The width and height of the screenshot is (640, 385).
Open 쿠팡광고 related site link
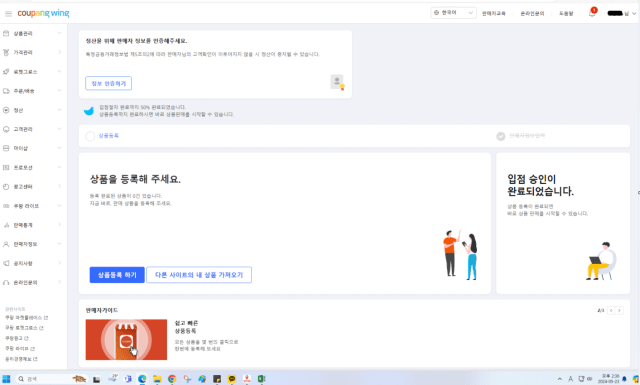coord(17,338)
